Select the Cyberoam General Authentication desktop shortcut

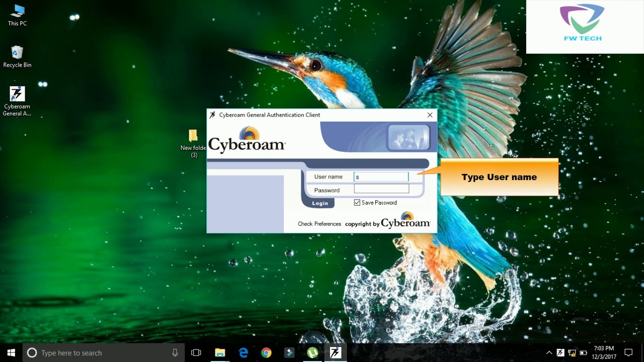[x=17, y=101]
